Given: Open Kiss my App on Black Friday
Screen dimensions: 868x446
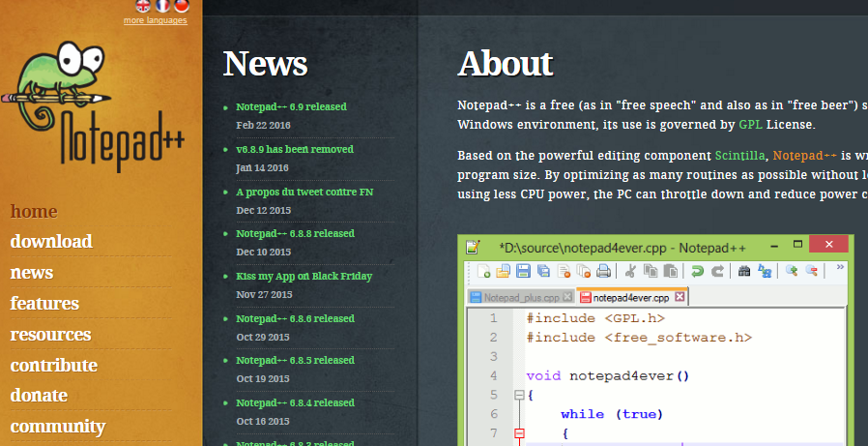Looking at the screenshot, I should click(x=304, y=276).
